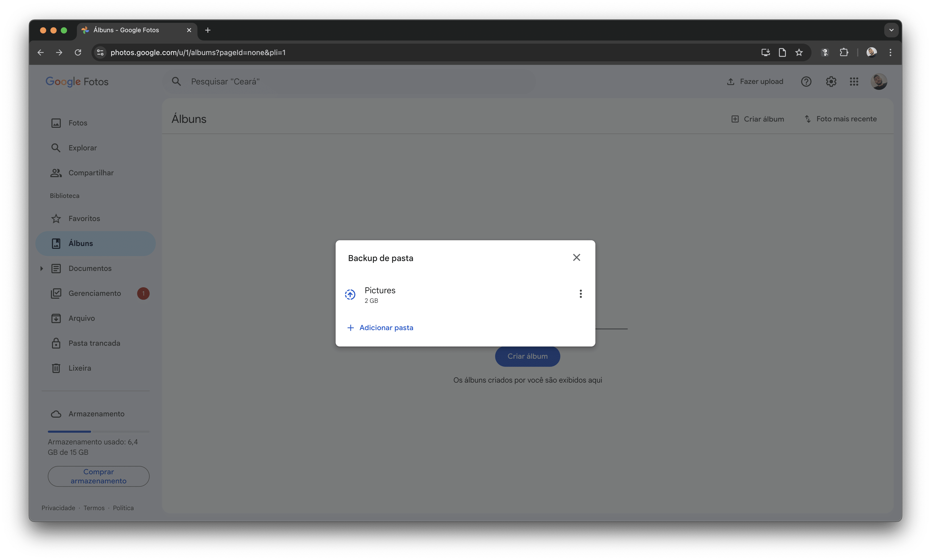The width and height of the screenshot is (931, 560).
Task: Select the Álbuns - Google Fotos tab
Action: tap(137, 30)
